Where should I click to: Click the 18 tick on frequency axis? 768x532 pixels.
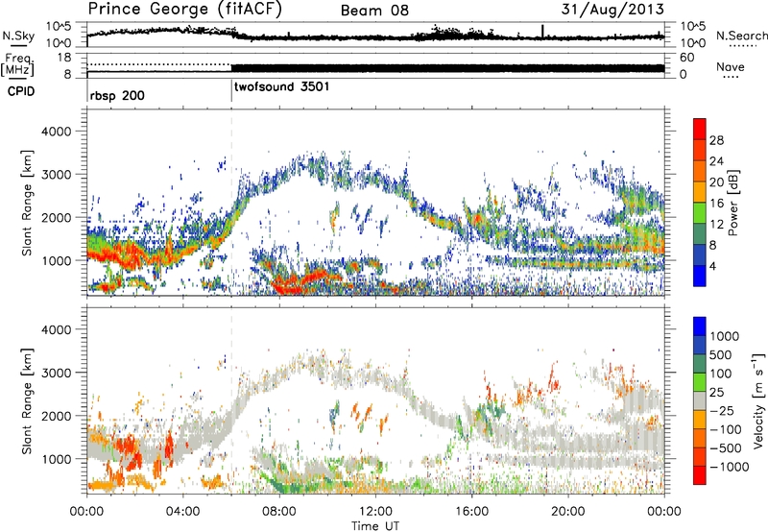coord(63,58)
